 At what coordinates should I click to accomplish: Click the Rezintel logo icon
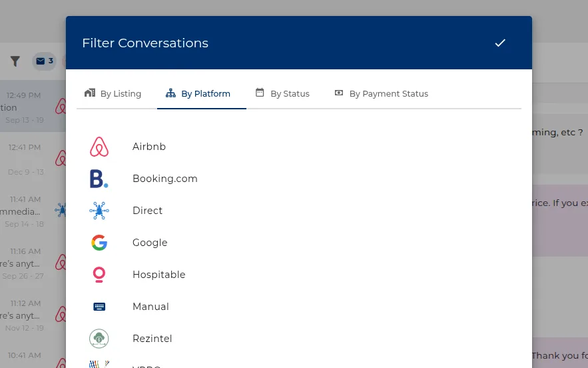coord(99,339)
